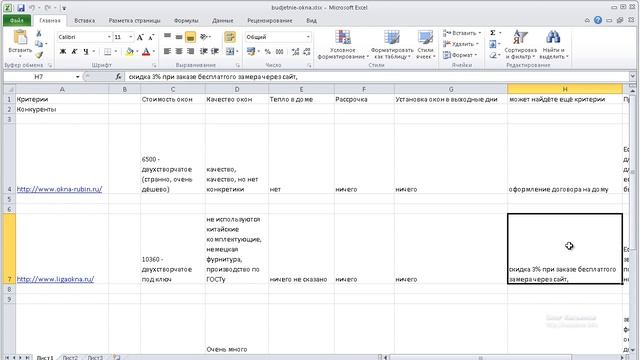The height and width of the screenshot is (360, 640).
Task: Increase the cell indent
Action: [x=215, y=51]
